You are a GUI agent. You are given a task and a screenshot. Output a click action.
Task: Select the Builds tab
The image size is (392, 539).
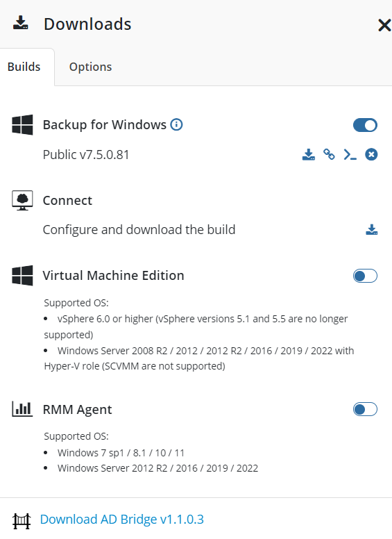pos(24,67)
